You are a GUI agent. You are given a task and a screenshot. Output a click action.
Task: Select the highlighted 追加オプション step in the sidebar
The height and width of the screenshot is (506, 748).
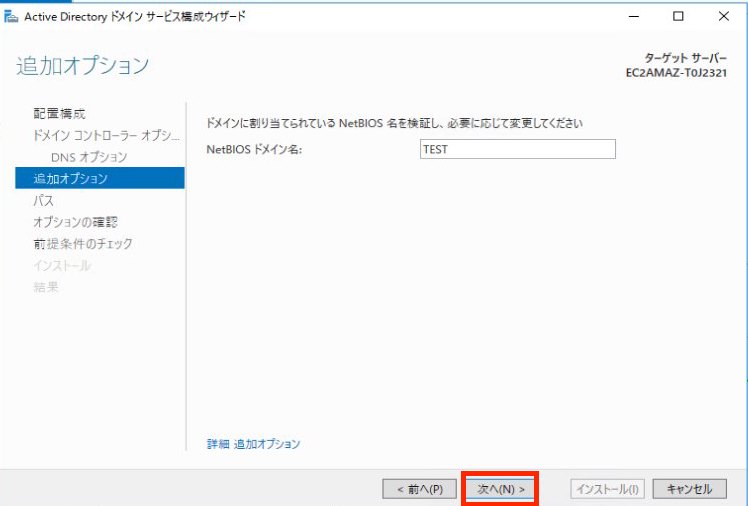tap(100, 178)
